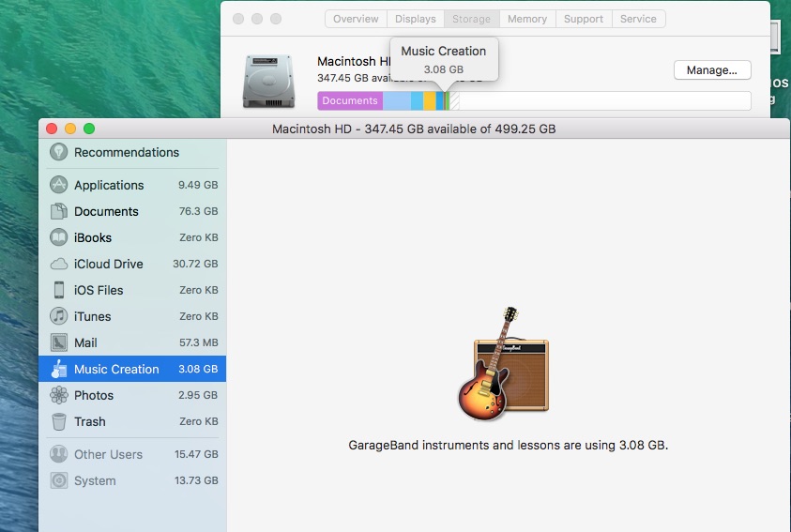Select Applications in the storage sidebar
Viewport: 791px width, 532px height.
pos(132,185)
